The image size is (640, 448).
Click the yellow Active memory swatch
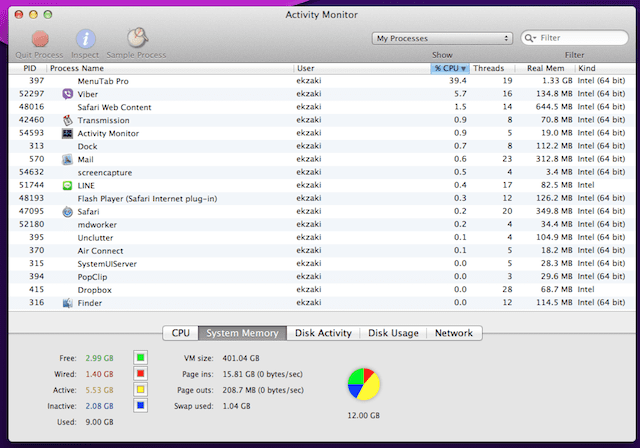click(140, 390)
